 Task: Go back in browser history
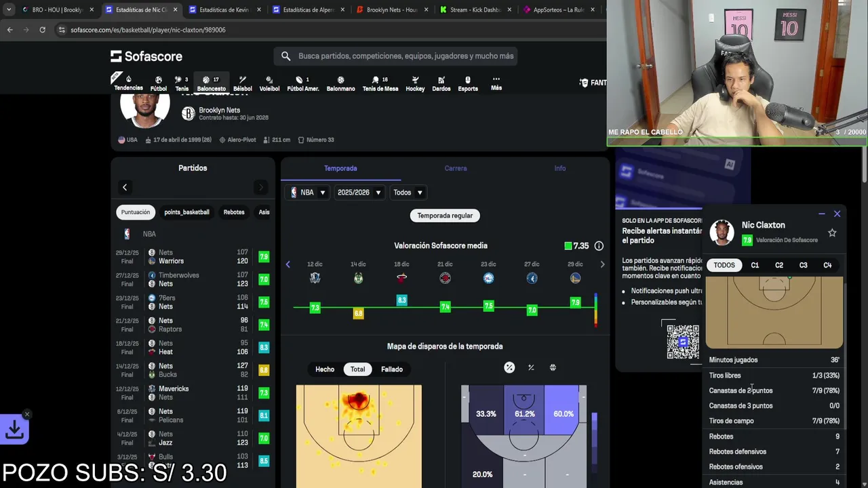[9, 30]
